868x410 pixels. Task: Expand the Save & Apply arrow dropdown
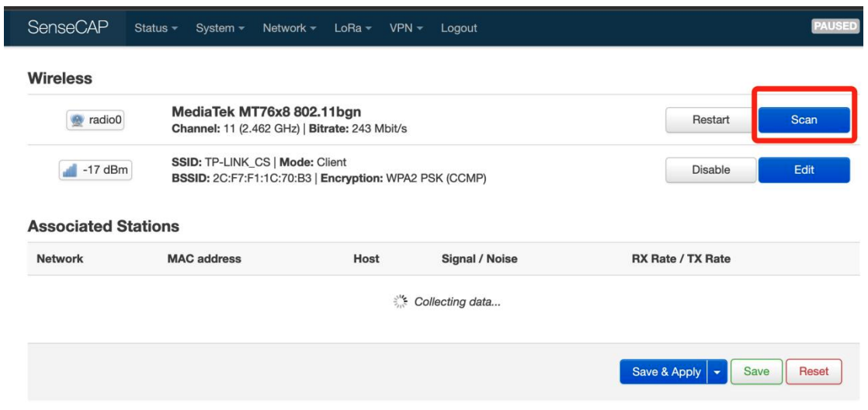click(x=717, y=372)
